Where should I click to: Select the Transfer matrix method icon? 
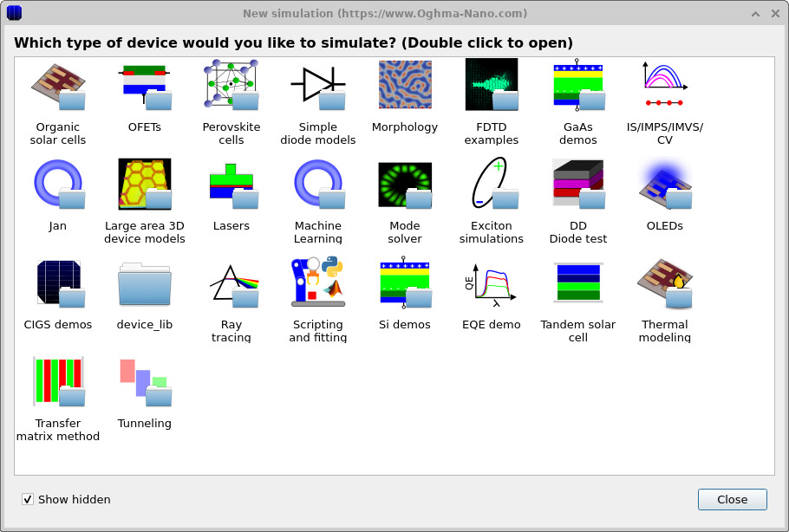tap(58, 381)
